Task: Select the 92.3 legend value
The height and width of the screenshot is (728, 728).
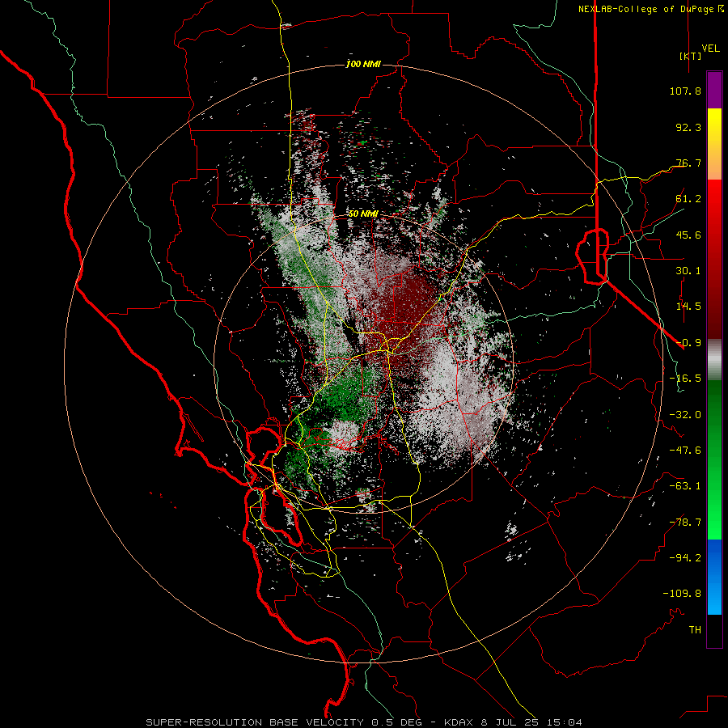Action: click(x=688, y=127)
